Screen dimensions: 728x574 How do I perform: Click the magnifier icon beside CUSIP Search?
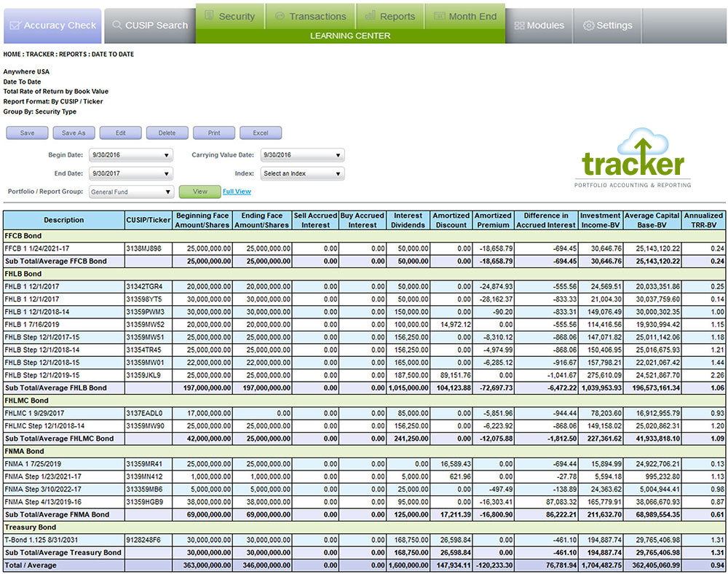(x=116, y=25)
